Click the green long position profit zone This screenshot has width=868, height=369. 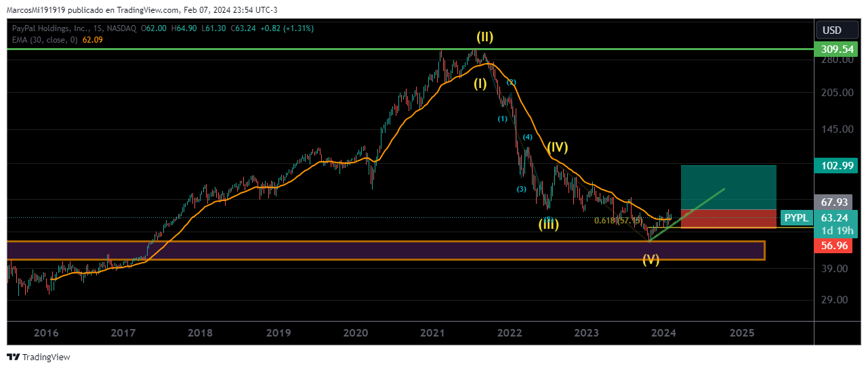pyautogui.click(x=728, y=187)
